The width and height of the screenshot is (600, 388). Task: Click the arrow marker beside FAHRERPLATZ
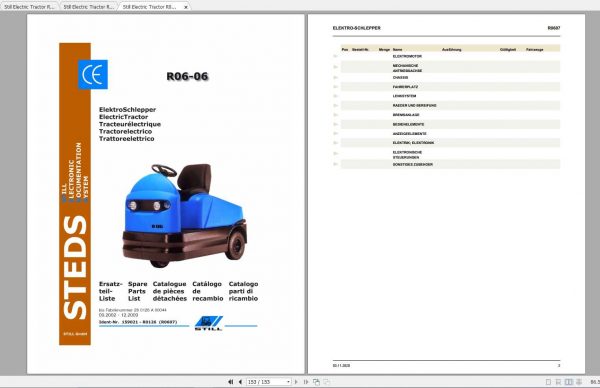tap(336, 87)
